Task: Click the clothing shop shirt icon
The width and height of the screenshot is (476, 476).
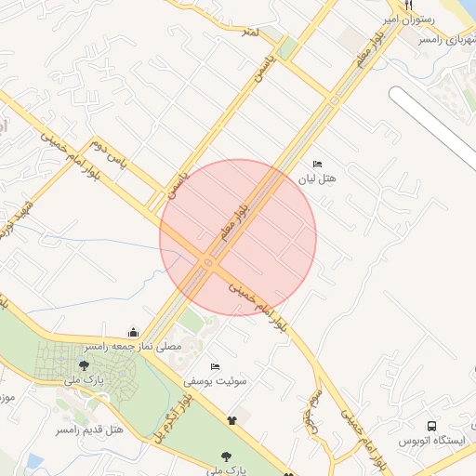Action: pyautogui.click(x=231, y=420)
